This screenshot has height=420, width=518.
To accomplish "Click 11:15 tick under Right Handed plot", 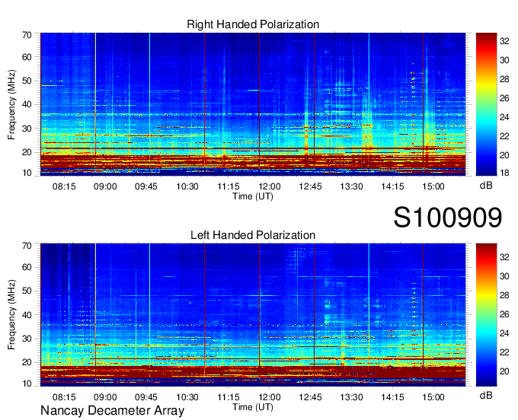I will (229, 186).
